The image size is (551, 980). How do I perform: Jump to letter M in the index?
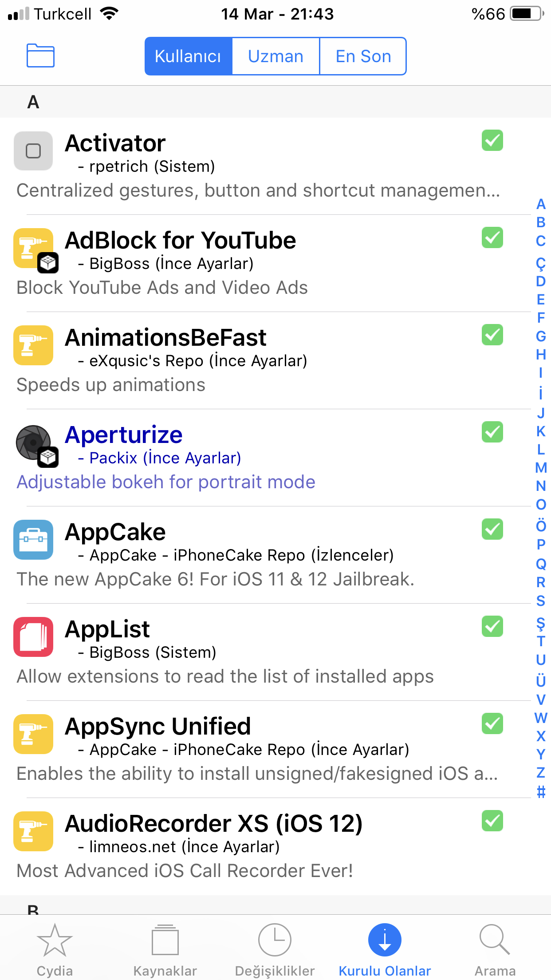point(541,468)
